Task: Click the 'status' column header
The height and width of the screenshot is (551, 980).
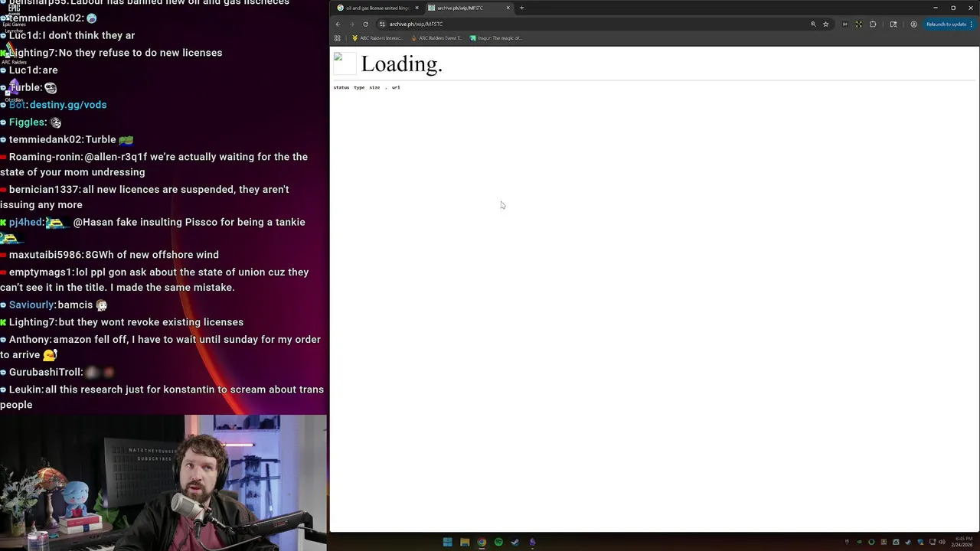Action: click(341, 87)
